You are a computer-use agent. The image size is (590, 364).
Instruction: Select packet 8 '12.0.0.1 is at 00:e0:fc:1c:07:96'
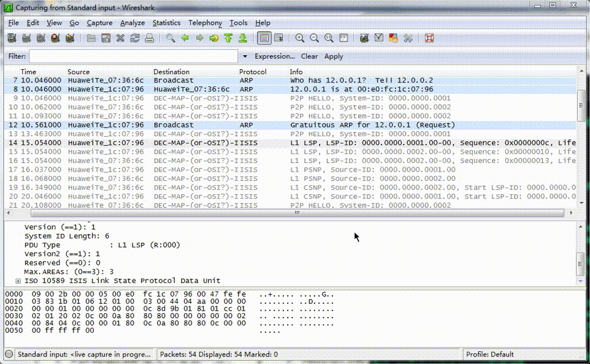pos(290,89)
